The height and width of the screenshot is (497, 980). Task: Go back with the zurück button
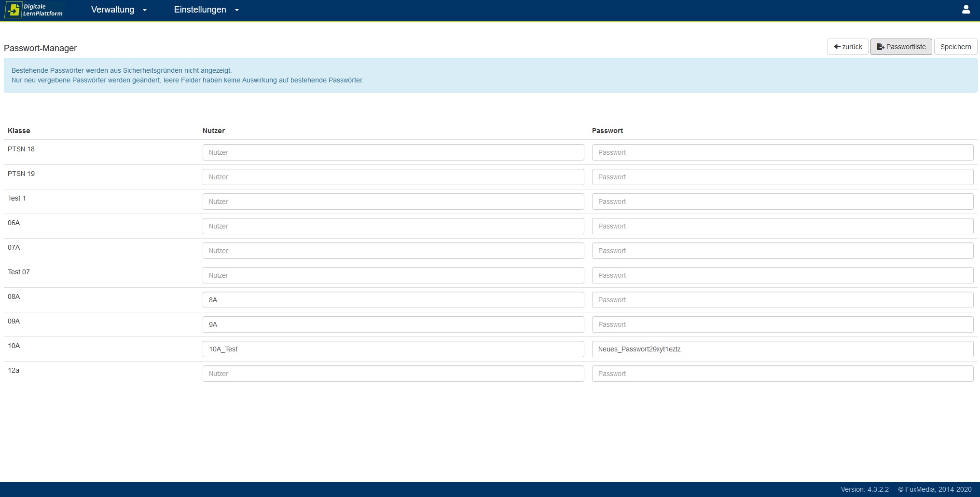(848, 47)
